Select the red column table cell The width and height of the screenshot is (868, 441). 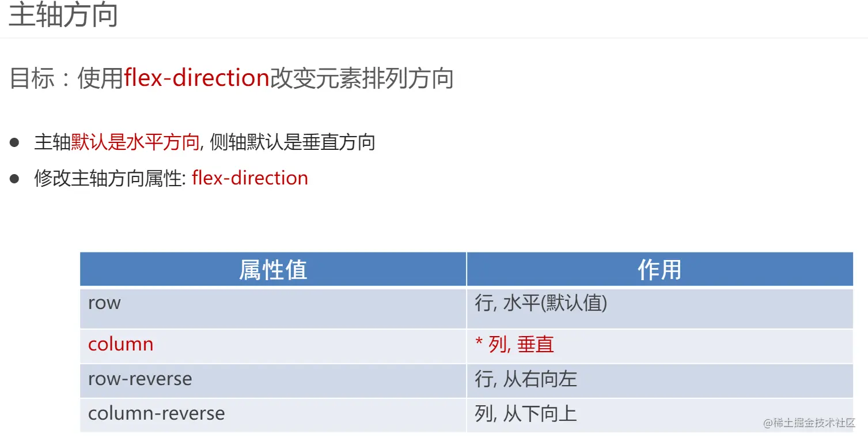point(273,346)
